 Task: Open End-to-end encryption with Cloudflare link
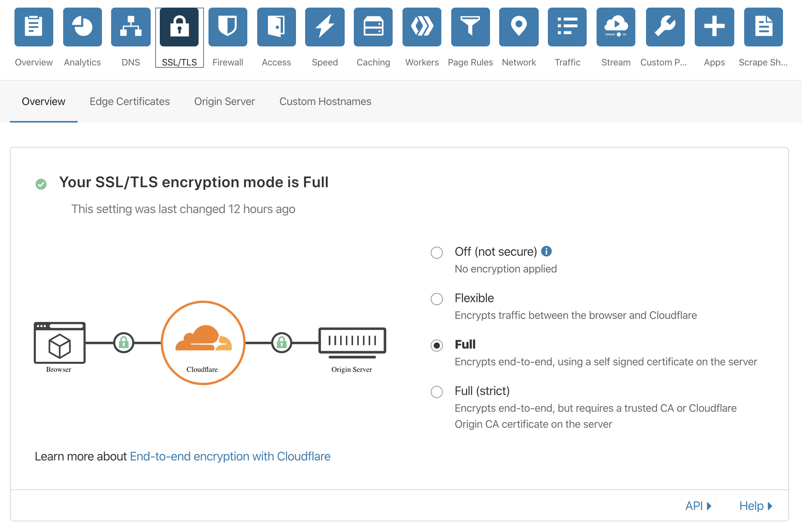pyautogui.click(x=230, y=456)
